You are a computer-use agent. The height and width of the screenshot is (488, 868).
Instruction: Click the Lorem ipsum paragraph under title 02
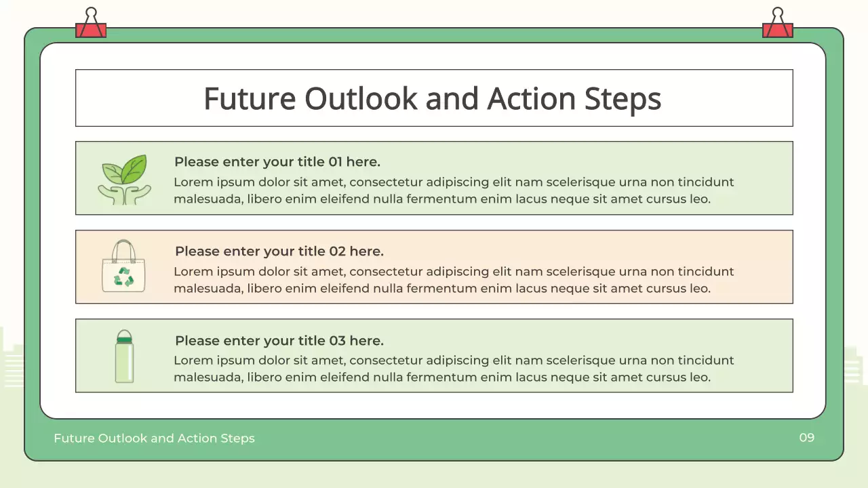[x=453, y=280]
